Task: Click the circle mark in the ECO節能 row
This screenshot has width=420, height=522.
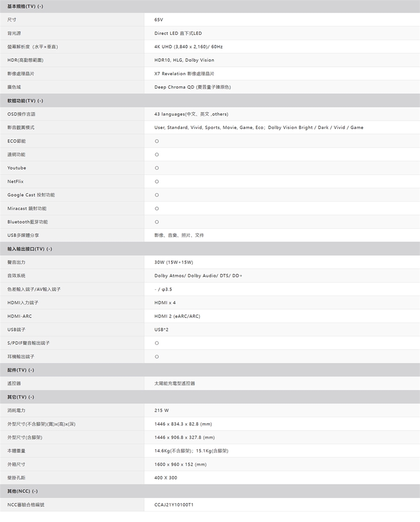Action: click(157, 141)
